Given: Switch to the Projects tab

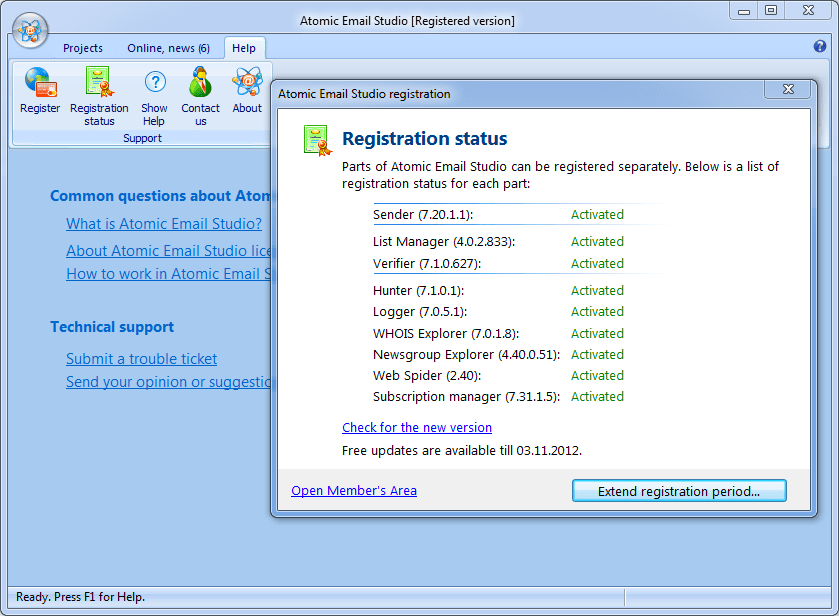Looking at the screenshot, I should coord(83,48).
